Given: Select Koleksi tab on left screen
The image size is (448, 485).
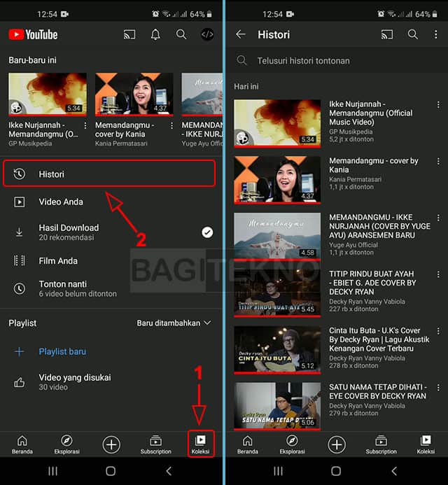Looking at the screenshot, I should tap(200, 444).
